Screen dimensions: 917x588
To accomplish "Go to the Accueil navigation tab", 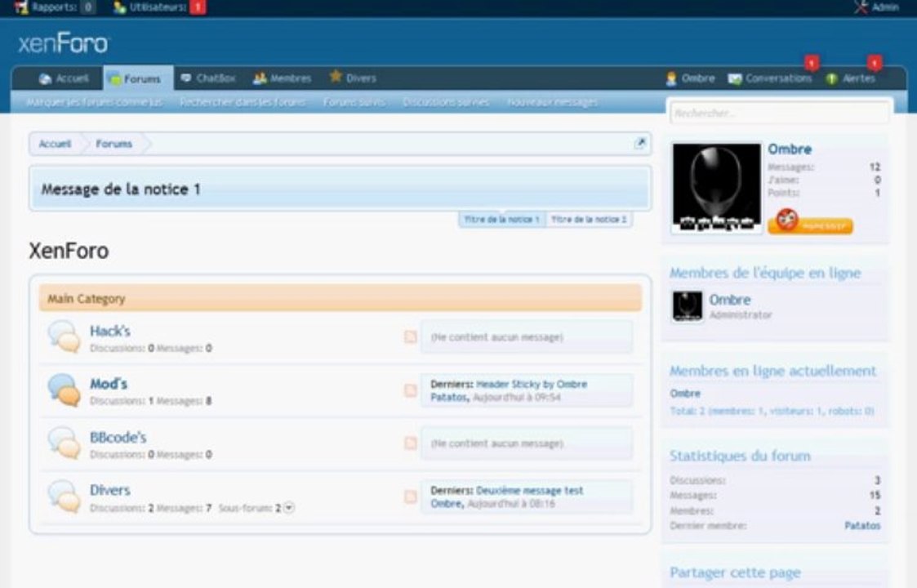I will click(x=63, y=78).
